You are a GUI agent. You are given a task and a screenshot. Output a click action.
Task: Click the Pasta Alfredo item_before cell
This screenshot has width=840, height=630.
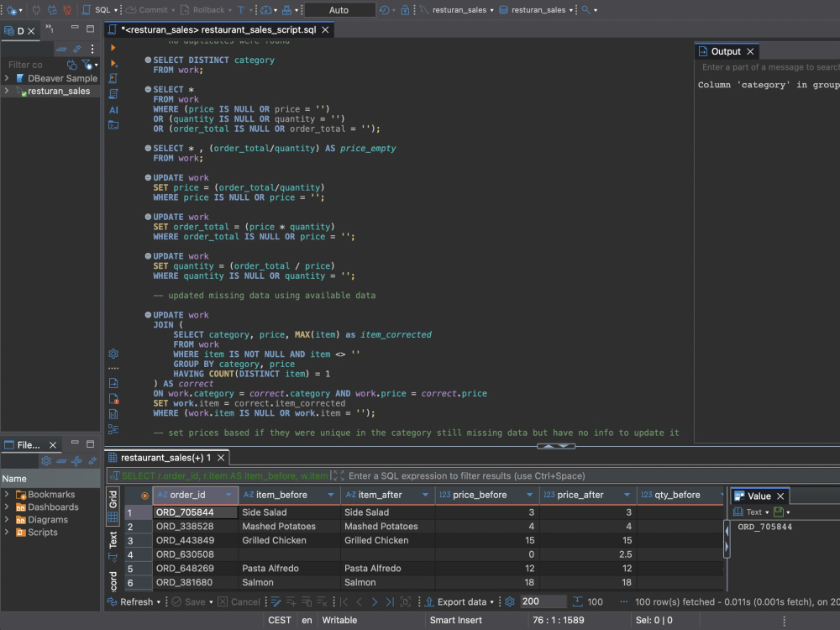click(289, 569)
